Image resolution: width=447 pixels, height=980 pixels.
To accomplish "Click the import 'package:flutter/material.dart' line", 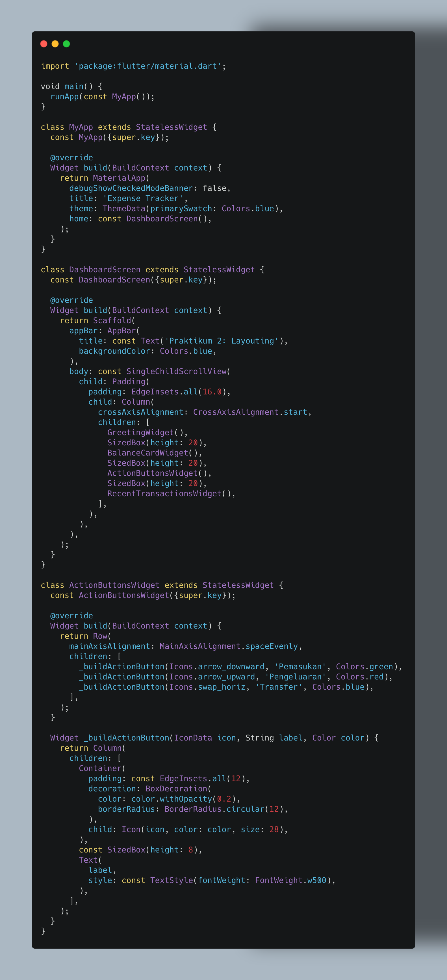I will tap(133, 66).
